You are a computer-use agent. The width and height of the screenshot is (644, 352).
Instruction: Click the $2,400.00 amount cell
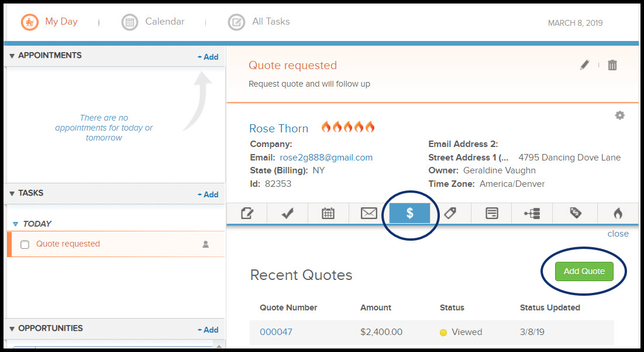pos(381,332)
